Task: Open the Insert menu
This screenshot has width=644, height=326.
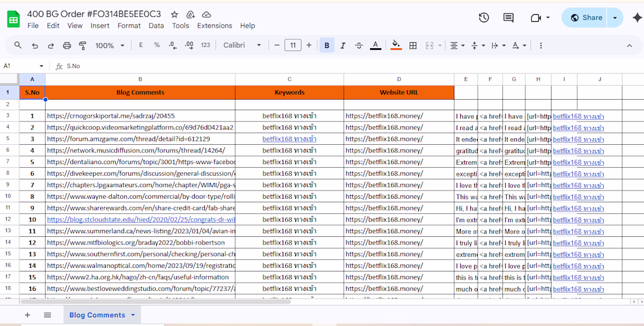Action: coord(100,25)
